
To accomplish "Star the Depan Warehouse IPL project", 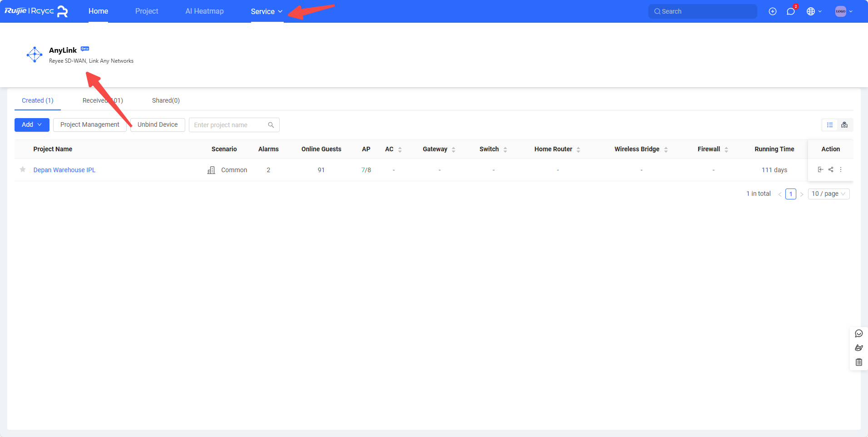I will [23, 169].
